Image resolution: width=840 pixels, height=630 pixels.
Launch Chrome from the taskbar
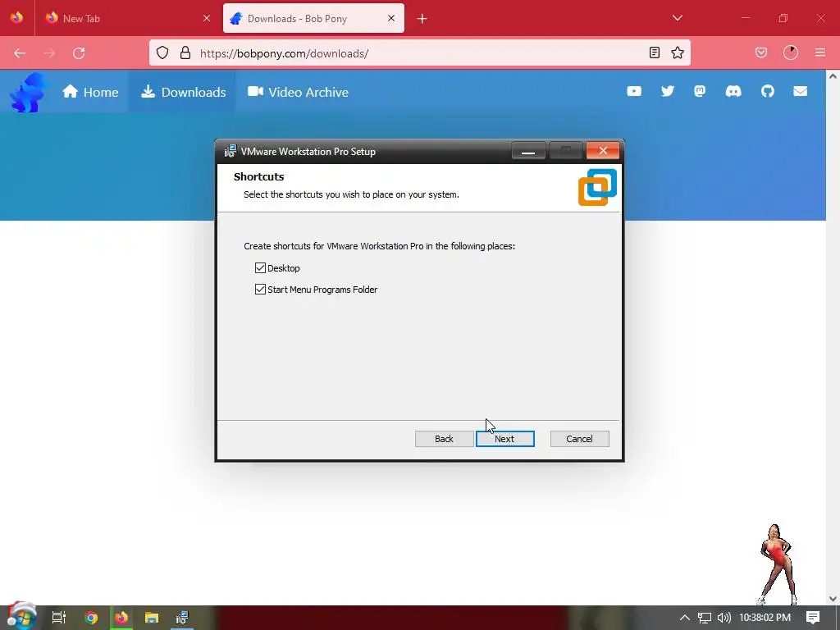coord(91,618)
